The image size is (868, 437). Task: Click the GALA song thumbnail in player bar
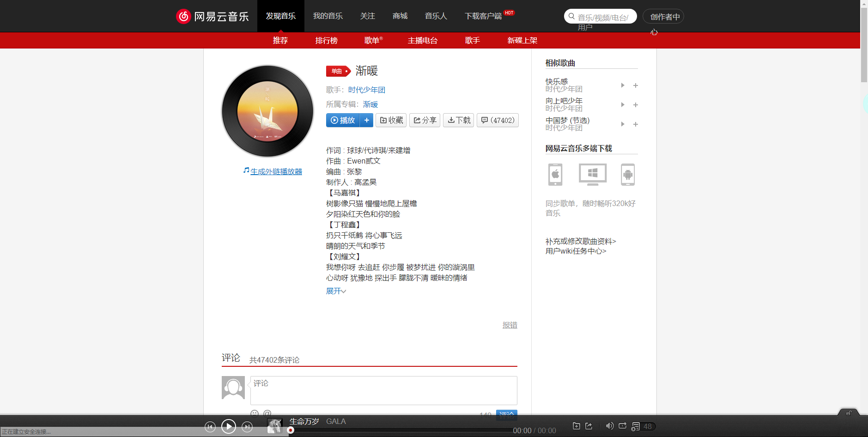coord(275,425)
